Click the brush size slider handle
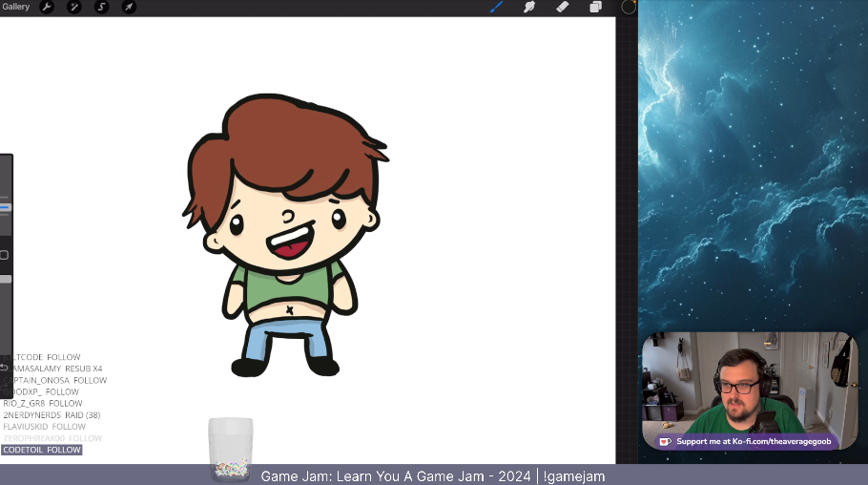 5,207
